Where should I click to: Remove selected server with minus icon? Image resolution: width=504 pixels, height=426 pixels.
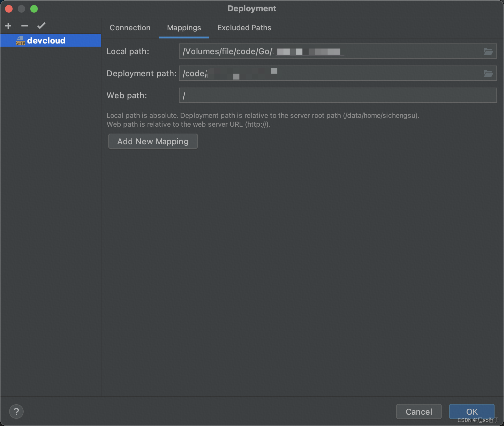pyautogui.click(x=25, y=26)
